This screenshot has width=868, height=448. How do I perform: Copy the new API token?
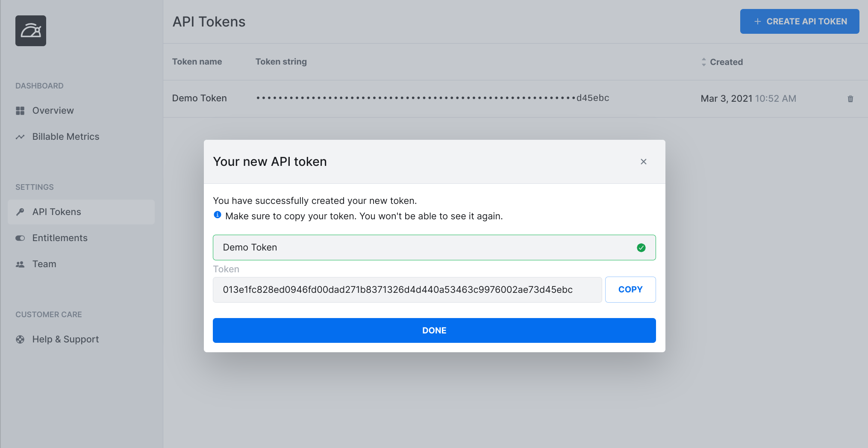click(x=630, y=289)
